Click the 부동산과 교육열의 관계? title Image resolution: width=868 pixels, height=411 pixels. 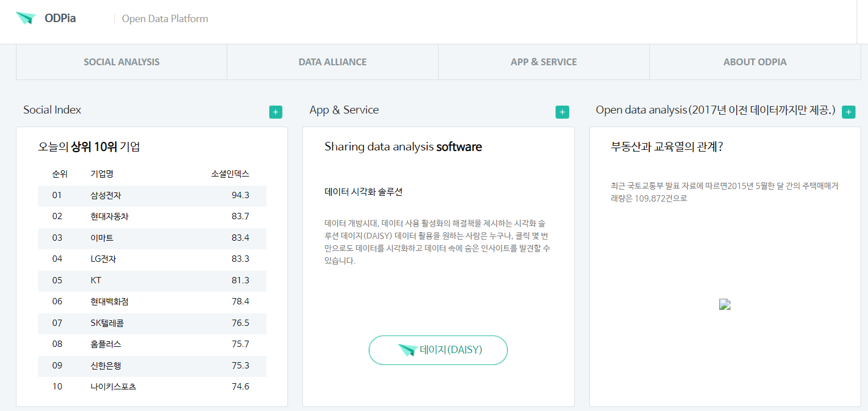coord(667,147)
